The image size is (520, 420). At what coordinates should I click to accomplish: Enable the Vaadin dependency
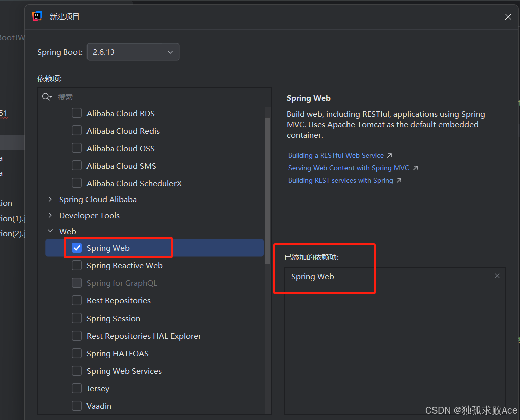[x=77, y=406]
